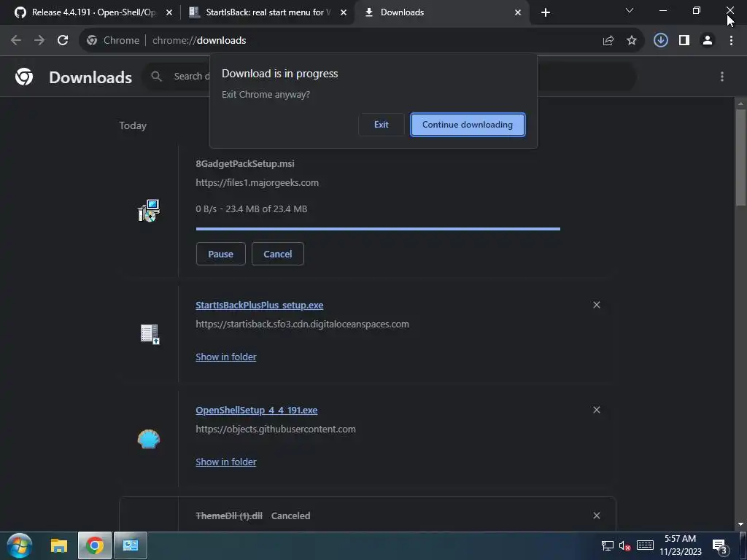Click the Exit button in the dialog

[381, 125]
